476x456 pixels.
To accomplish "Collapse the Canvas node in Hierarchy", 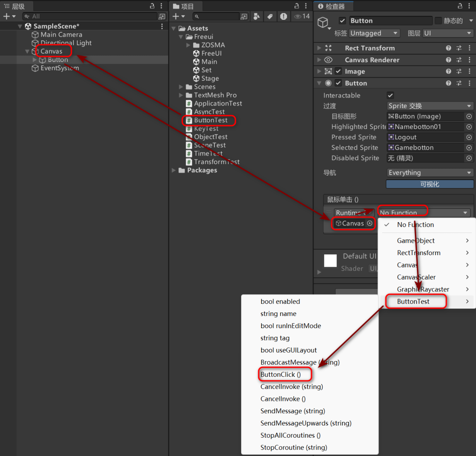I will click(27, 51).
